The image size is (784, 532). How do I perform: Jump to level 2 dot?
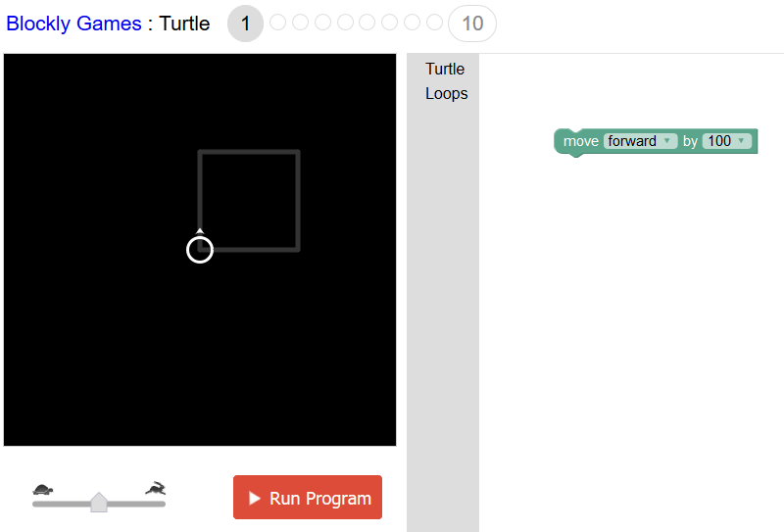[278, 23]
